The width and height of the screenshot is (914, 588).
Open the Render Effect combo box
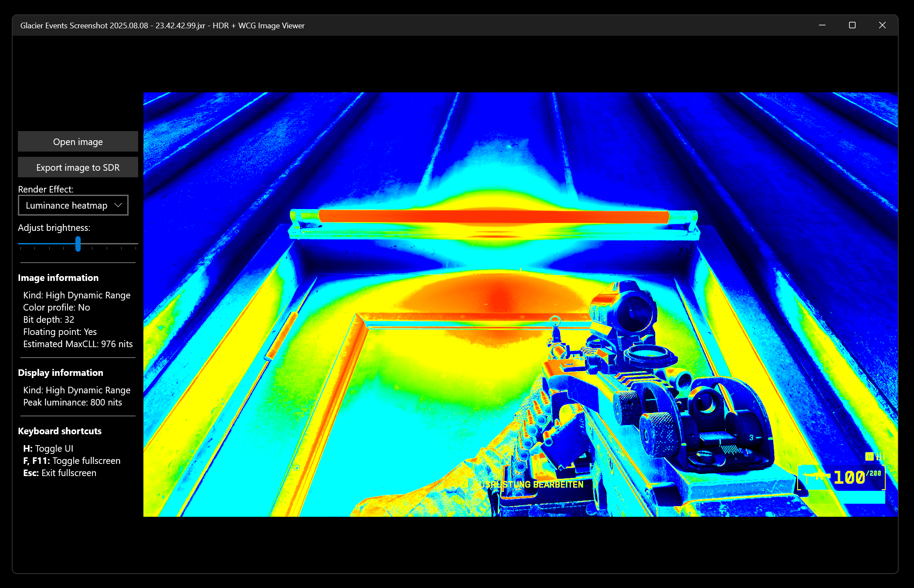pyautogui.click(x=73, y=205)
